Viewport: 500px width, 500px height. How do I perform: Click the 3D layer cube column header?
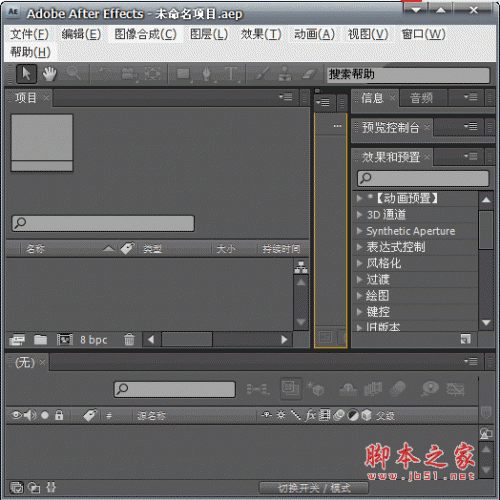tap(366, 415)
